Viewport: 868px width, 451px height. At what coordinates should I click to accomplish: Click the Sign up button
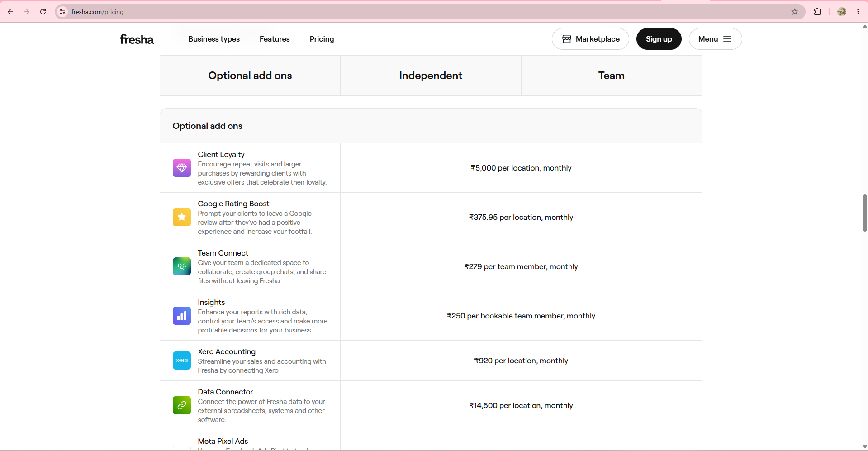tap(659, 39)
